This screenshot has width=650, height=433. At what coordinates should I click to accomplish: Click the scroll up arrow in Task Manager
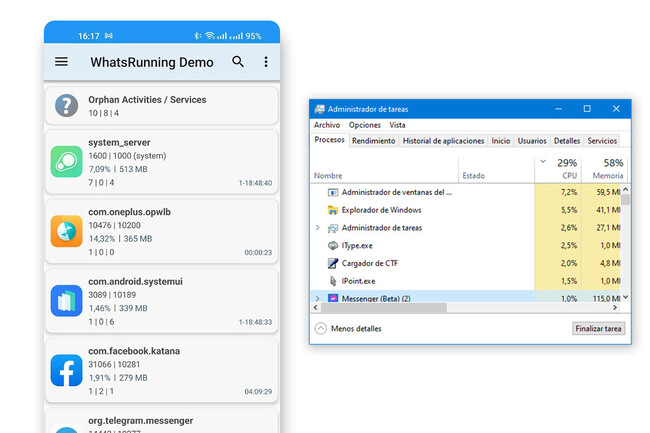626,189
